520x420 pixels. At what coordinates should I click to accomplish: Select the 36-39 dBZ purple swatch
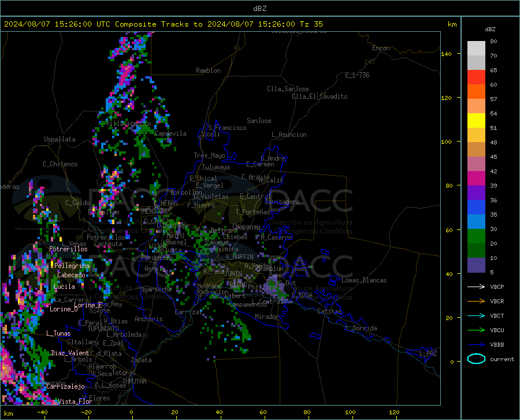coord(476,193)
